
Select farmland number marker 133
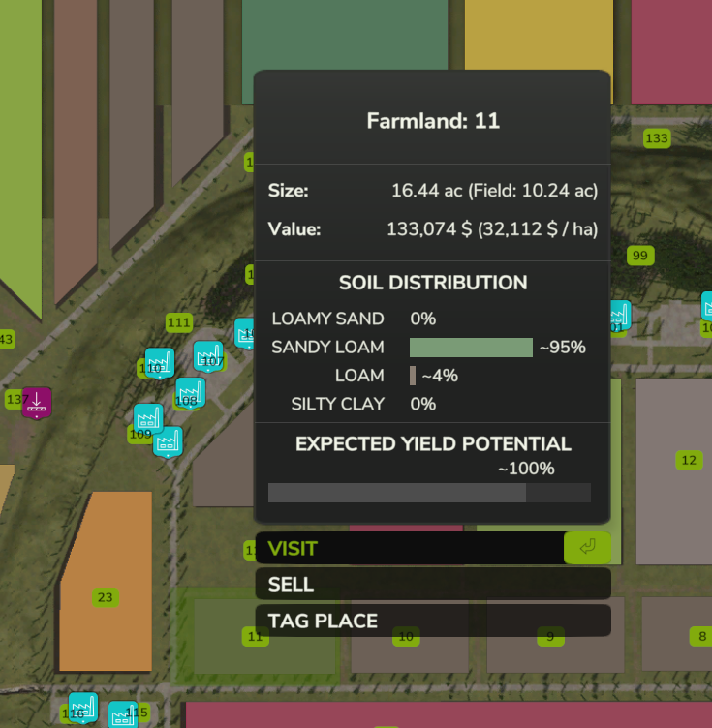(x=657, y=138)
